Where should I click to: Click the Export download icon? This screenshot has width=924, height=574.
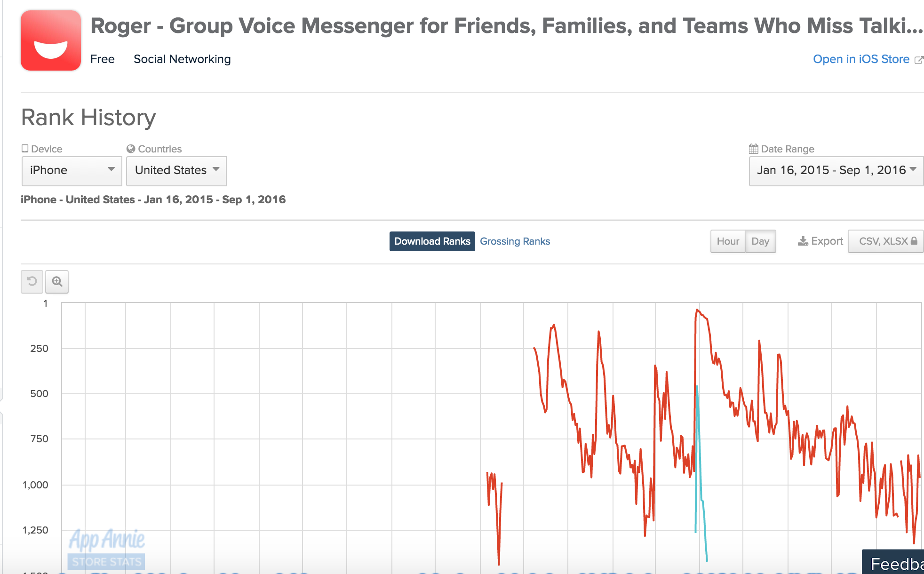[803, 241]
